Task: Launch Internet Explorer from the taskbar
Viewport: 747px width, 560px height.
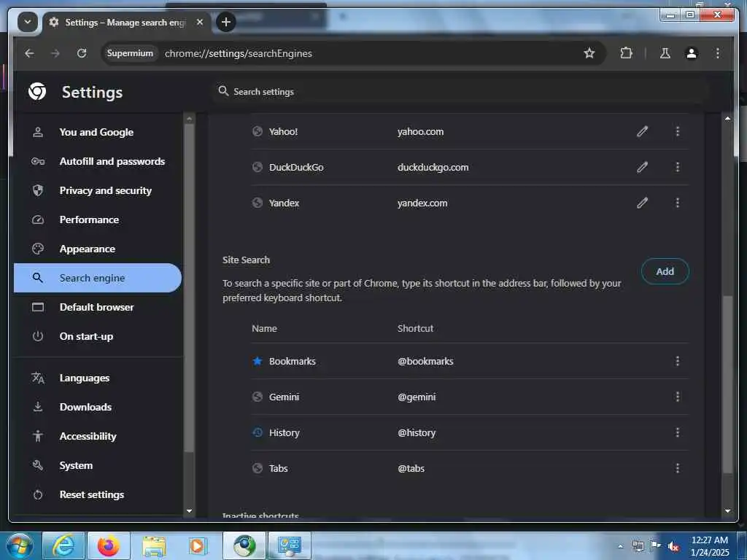Action: coord(64,545)
